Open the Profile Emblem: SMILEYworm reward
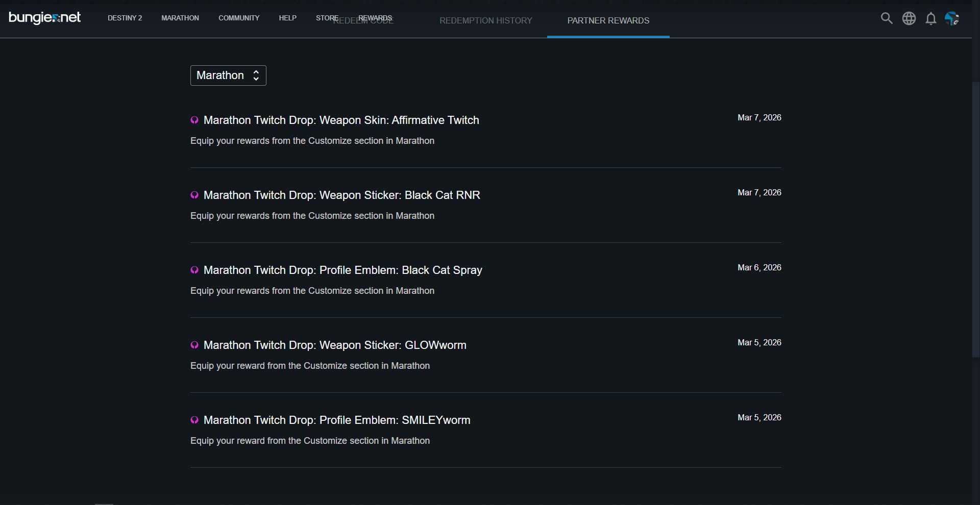The width and height of the screenshot is (980, 505). coord(337,420)
